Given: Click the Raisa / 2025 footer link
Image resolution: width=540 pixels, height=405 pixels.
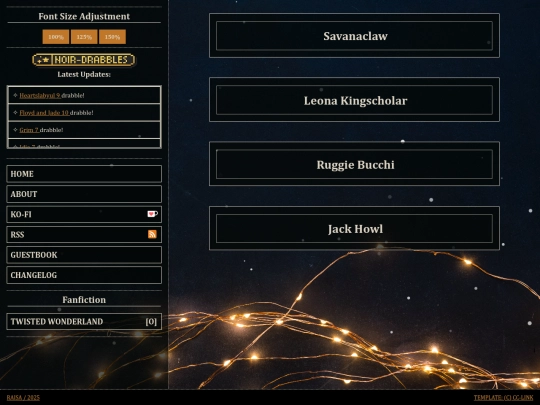Looking at the screenshot, I should pos(23,397).
